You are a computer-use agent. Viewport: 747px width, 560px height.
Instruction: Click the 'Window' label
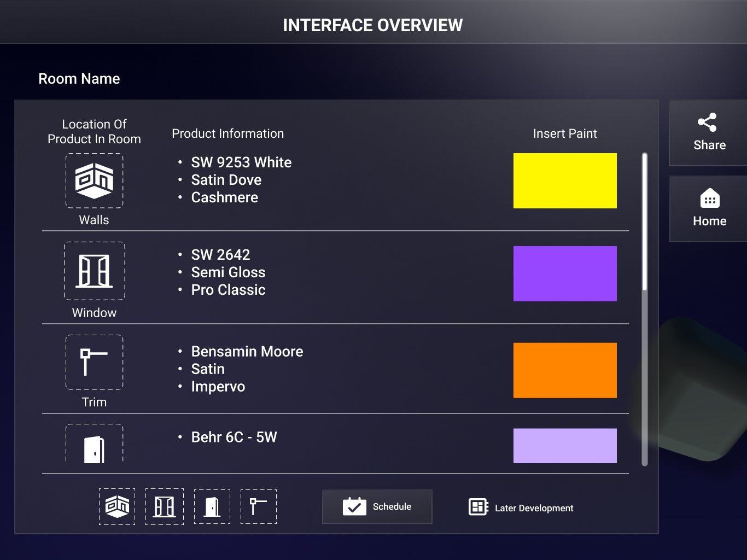click(94, 313)
